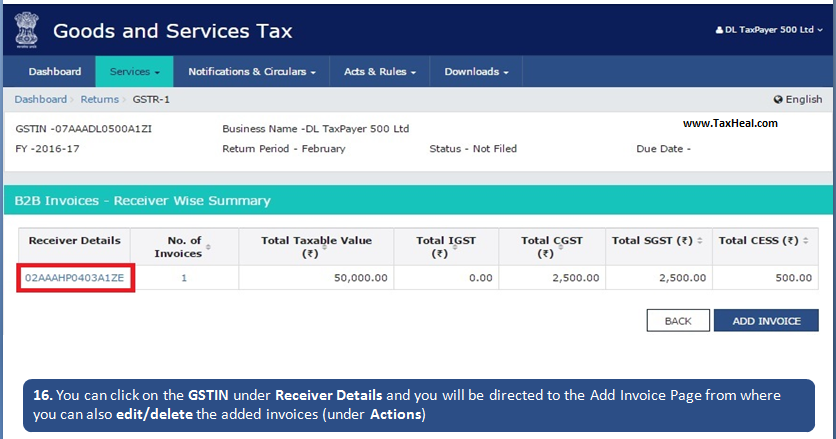Expand the Acts & Rules menu
This screenshot has width=836, height=439.
pyautogui.click(x=380, y=72)
